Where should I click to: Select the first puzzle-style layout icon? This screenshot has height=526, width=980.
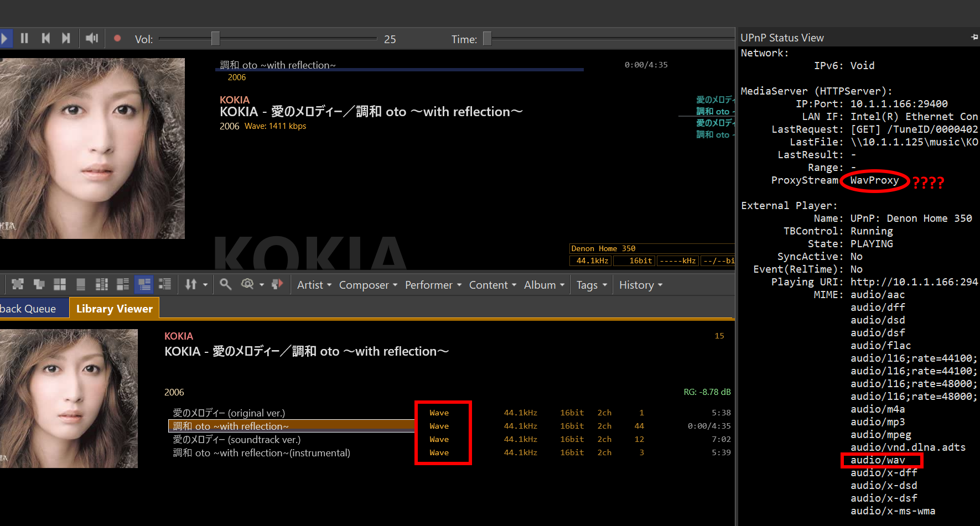tap(18, 284)
